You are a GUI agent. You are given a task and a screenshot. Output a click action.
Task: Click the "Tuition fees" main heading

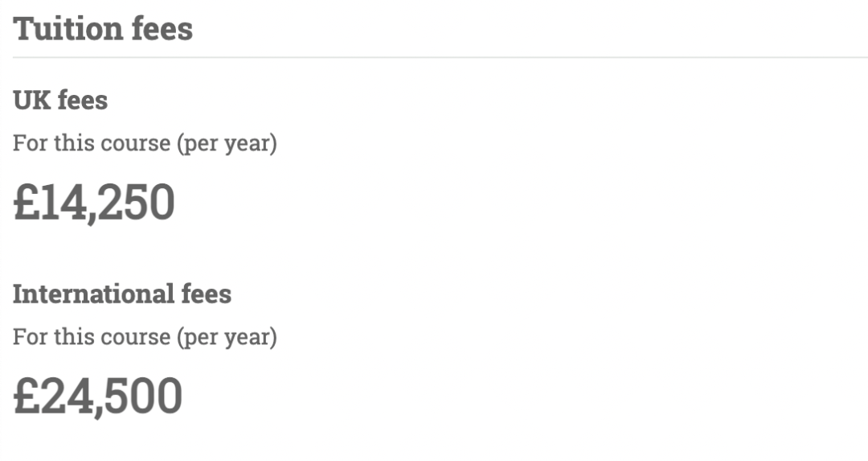[x=103, y=29]
